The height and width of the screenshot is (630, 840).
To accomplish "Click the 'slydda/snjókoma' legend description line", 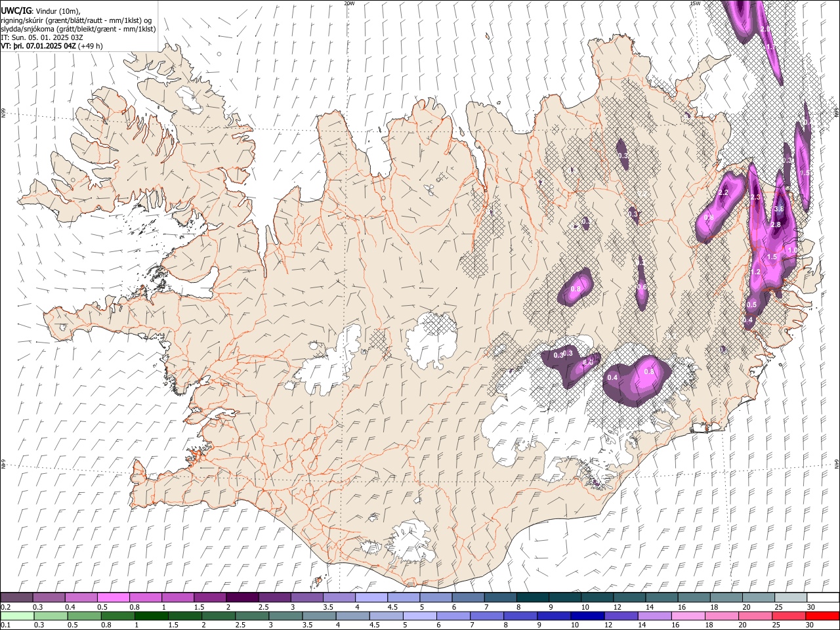I will [78, 29].
